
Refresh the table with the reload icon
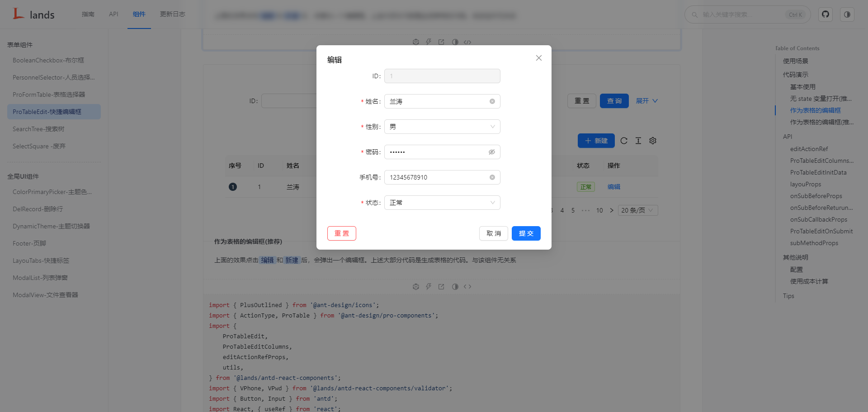(x=624, y=141)
